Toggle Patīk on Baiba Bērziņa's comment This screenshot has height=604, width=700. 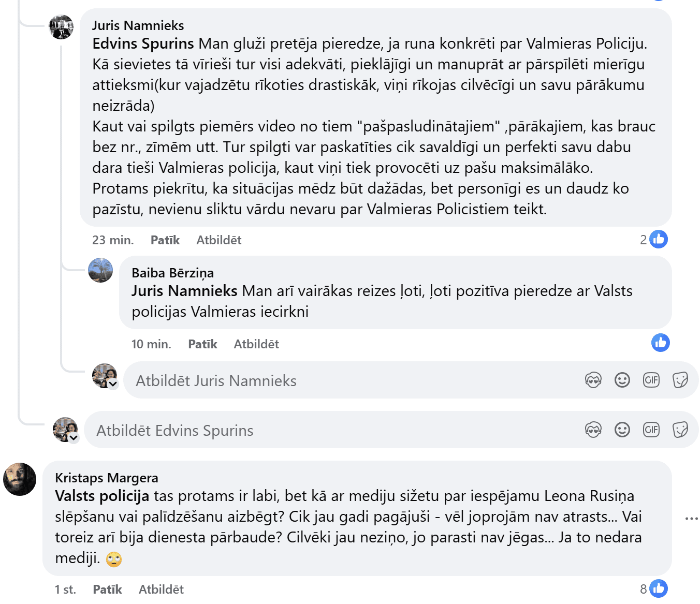point(202,344)
